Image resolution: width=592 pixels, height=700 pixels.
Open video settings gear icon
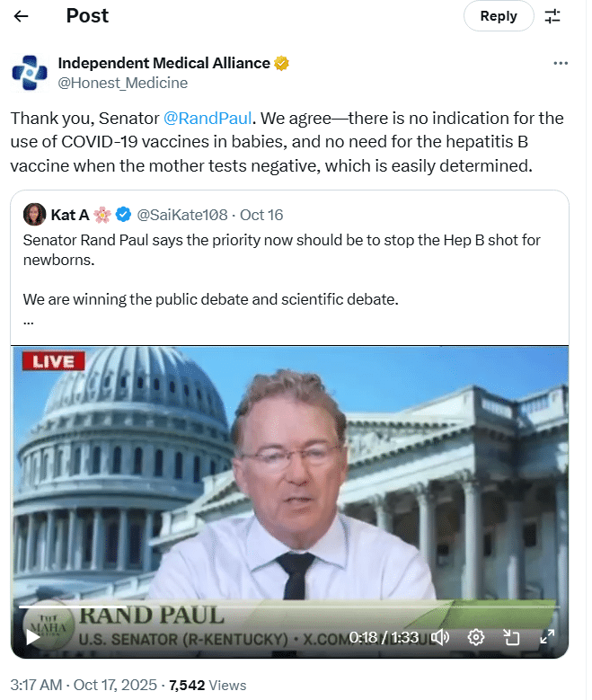coord(476,637)
